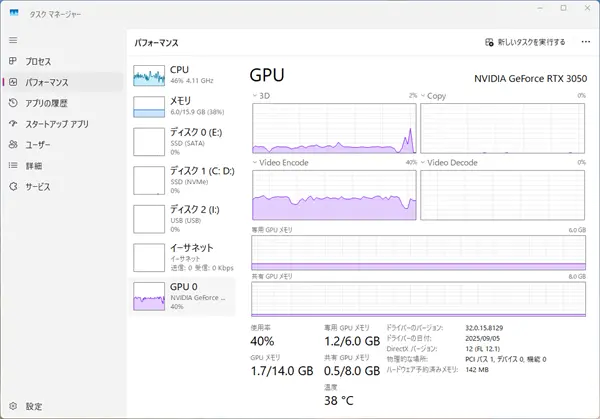Click driver version 32.0.15.8129
The width and height of the screenshot is (600, 419).
point(484,328)
